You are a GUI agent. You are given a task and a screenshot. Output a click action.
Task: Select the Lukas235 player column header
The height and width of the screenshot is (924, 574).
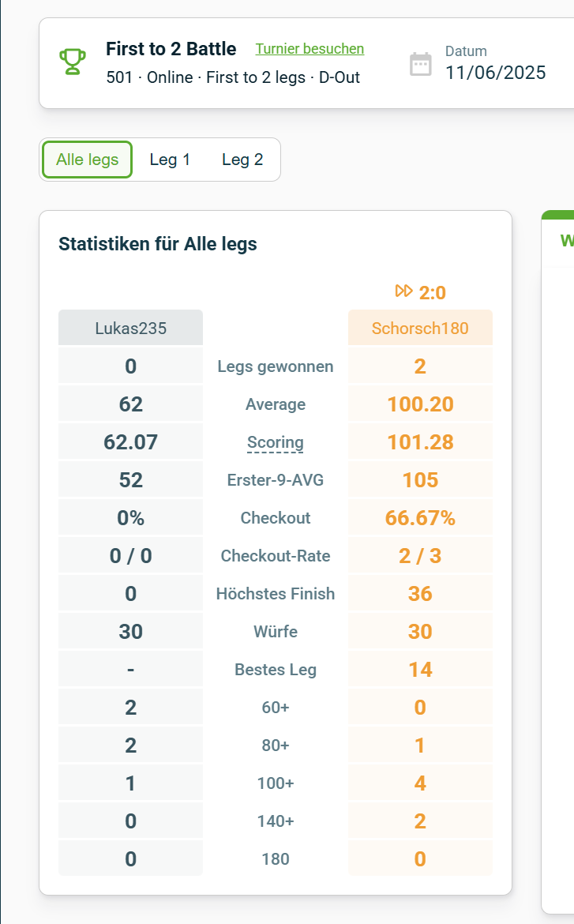[x=129, y=327]
